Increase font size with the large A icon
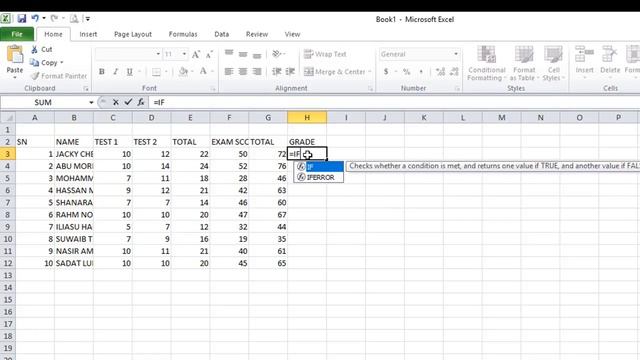 [x=196, y=54]
